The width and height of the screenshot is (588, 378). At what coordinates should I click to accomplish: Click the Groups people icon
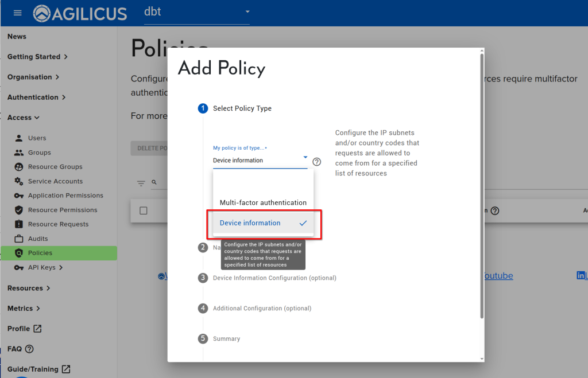point(19,153)
